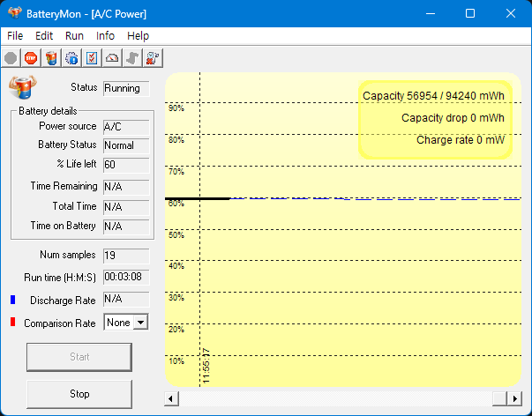532x416 pixels.
Task: Maximize the BatteryMon window
Action: pos(470,13)
